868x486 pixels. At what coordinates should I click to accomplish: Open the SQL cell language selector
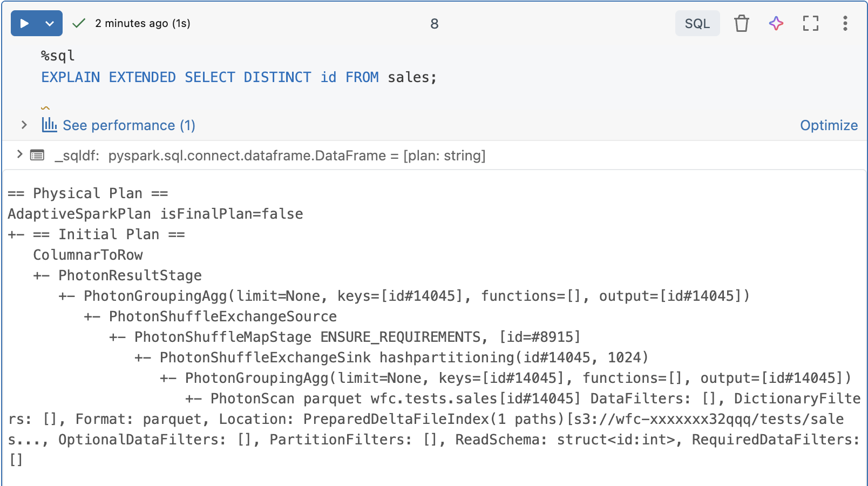pos(697,23)
